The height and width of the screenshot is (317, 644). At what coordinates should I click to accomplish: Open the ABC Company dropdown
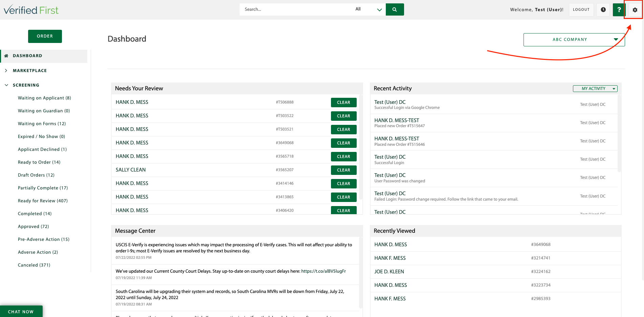coord(574,40)
